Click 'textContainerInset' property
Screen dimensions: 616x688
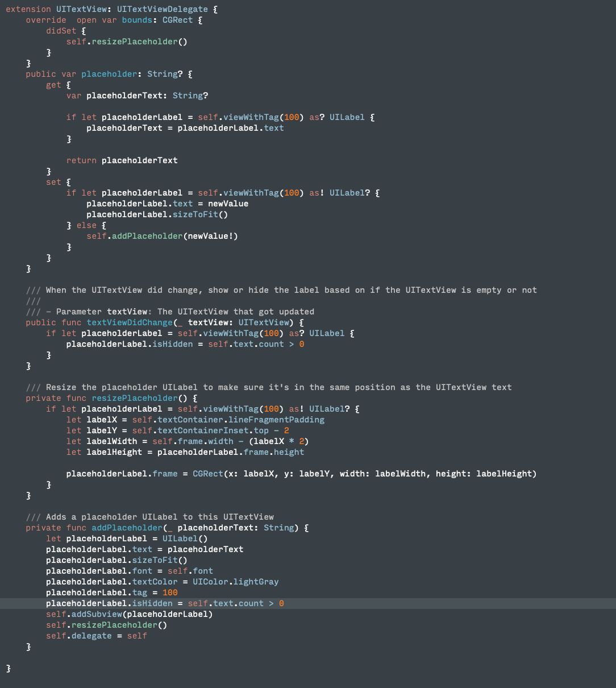[x=203, y=430]
